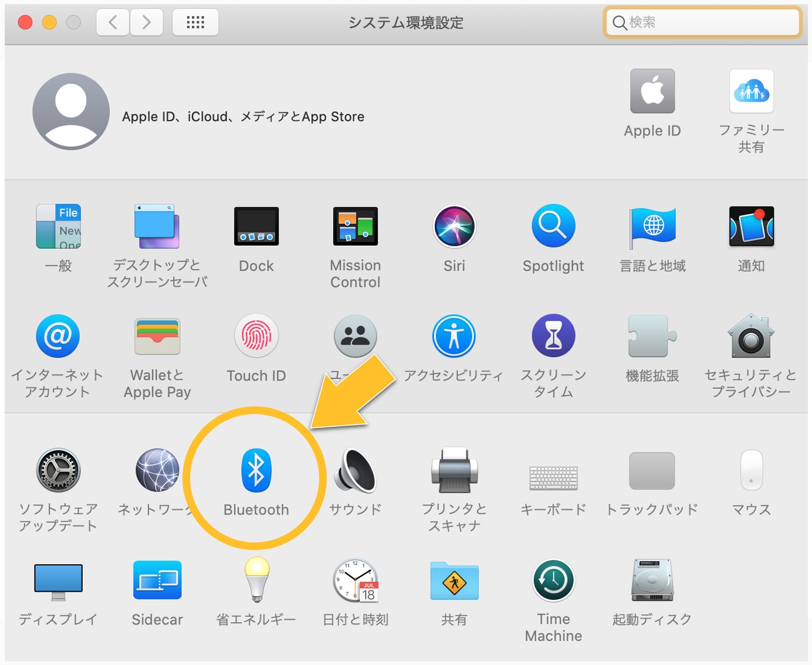Open マウス (Mouse) preferences
This screenshot has width=812, height=665.
pyautogui.click(x=752, y=470)
